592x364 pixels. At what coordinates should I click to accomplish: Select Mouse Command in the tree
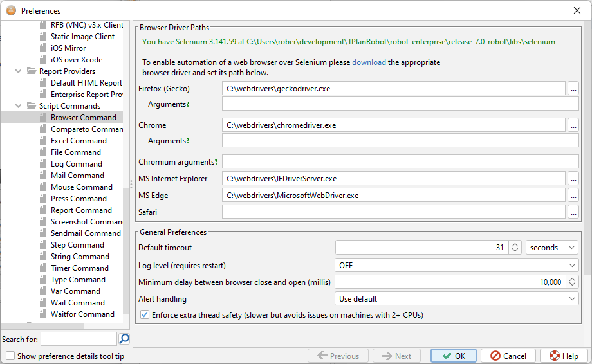[x=81, y=187]
